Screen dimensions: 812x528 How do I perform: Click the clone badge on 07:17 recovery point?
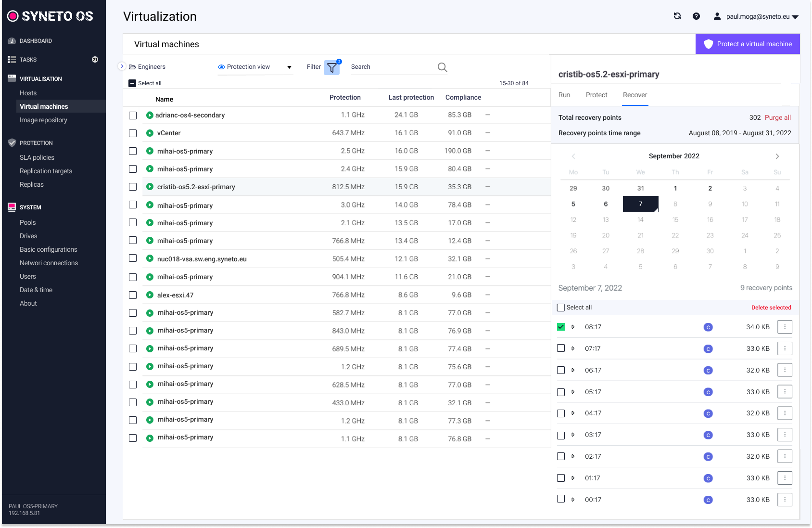[708, 349]
